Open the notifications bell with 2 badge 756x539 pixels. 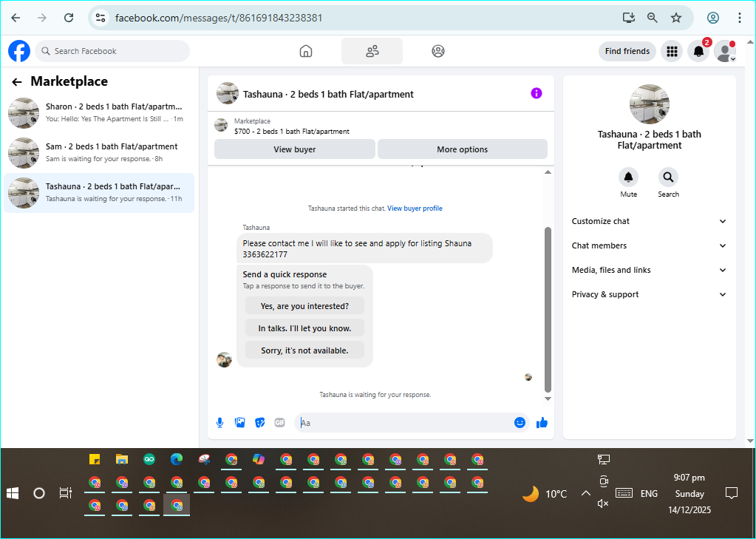[699, 51]
